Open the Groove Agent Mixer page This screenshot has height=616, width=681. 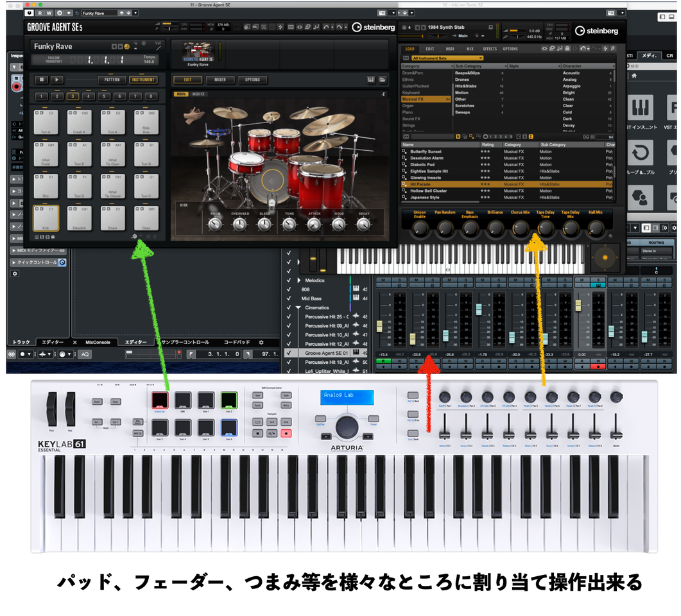220,80
